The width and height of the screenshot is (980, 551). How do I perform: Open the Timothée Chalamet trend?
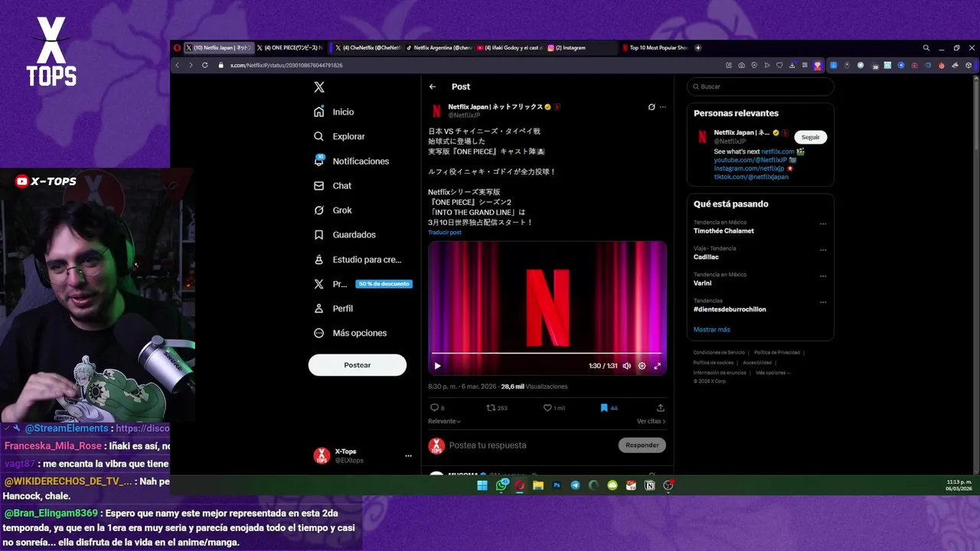(724, 230)
